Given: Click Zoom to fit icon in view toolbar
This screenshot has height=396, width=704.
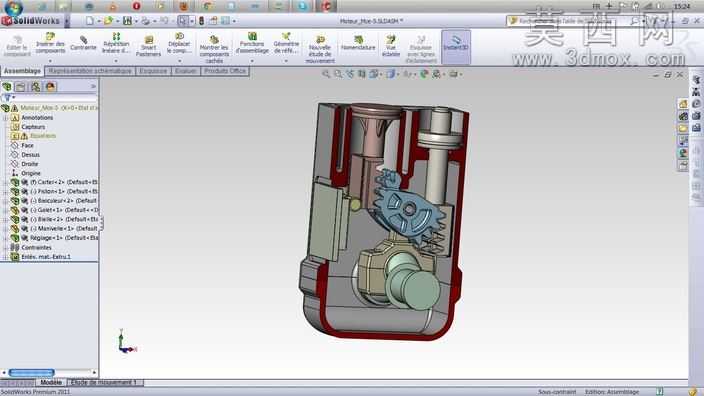Looking at the screenshot, I should coord(326,74).
